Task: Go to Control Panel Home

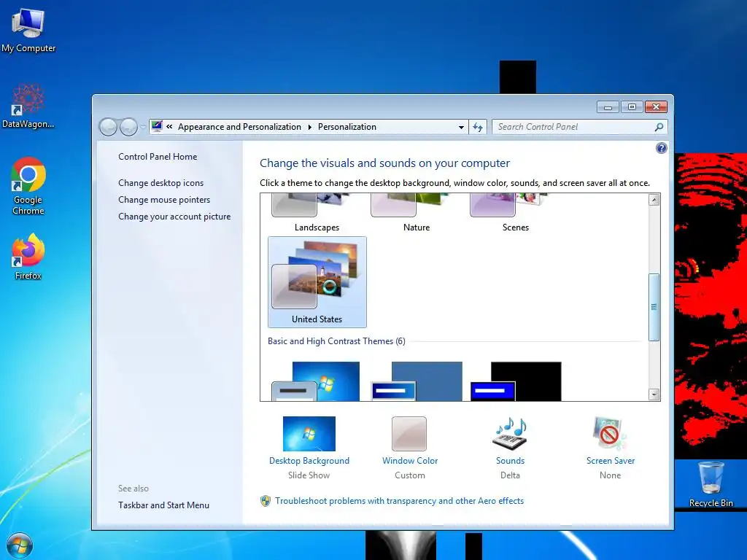Action: point(158,157)
